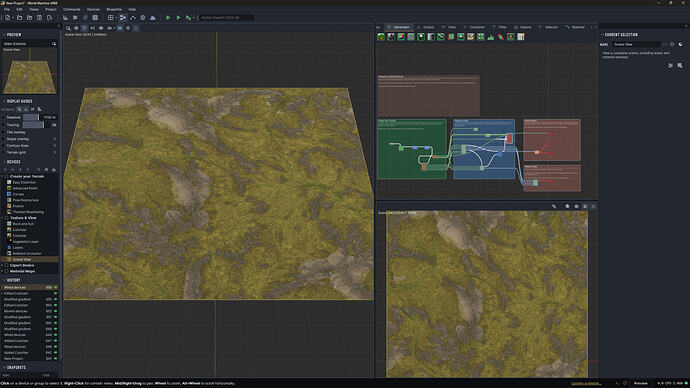The height and width of the screenshot is (388, 690).
Task: Click the Action Search field
Action: pos(227,18)
